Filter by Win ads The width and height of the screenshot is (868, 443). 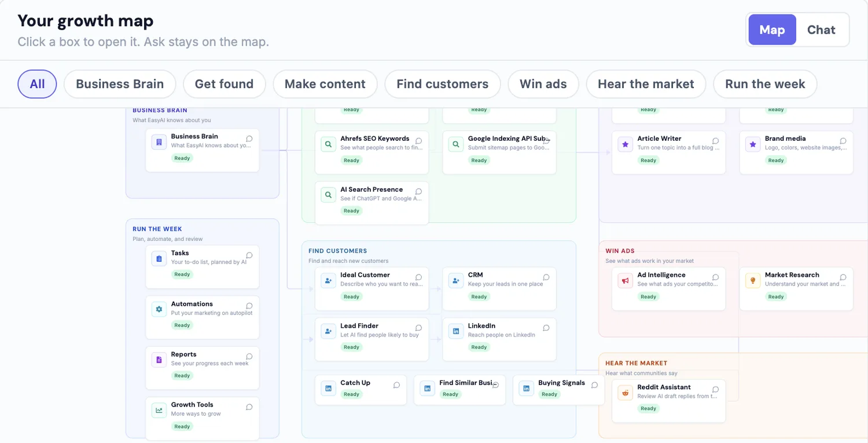pyautogui.click(x=543, y=84)
